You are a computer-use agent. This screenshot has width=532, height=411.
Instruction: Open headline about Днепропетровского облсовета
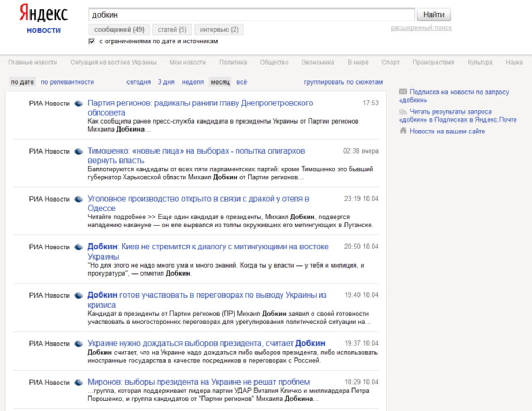tap(200, 108)
